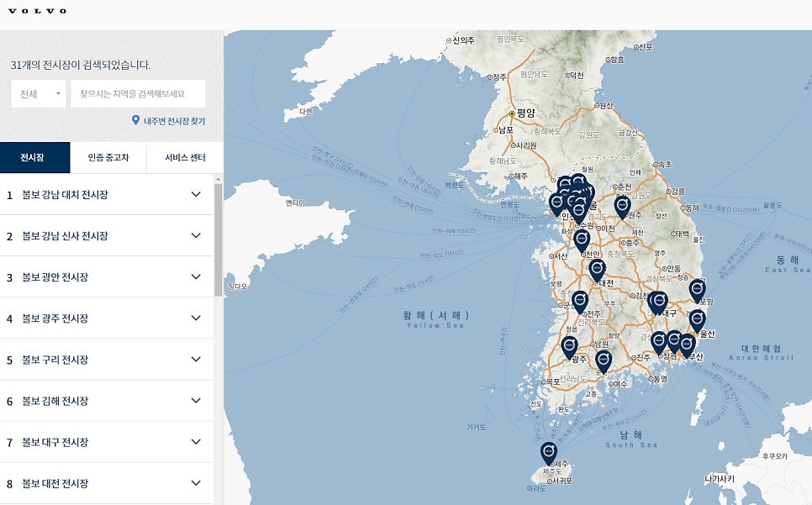Switch to the 인증 중고차 tab
The height and width of the screenshot is (505, 812).
click(108, 157)
